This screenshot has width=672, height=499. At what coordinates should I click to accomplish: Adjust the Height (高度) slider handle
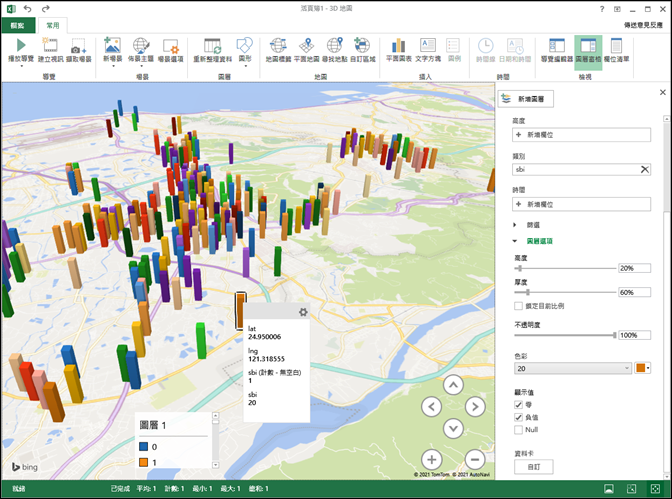click(520, 268)
